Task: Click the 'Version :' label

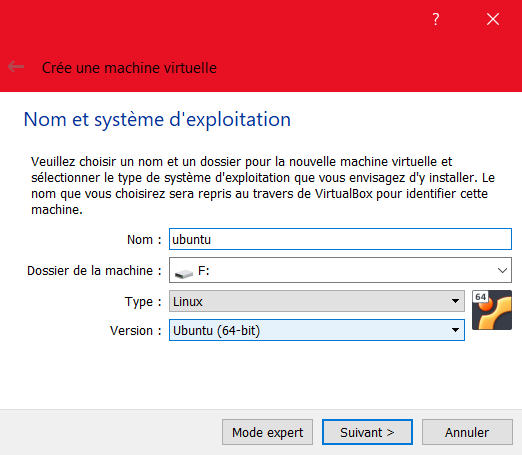Action: point(136,331)
